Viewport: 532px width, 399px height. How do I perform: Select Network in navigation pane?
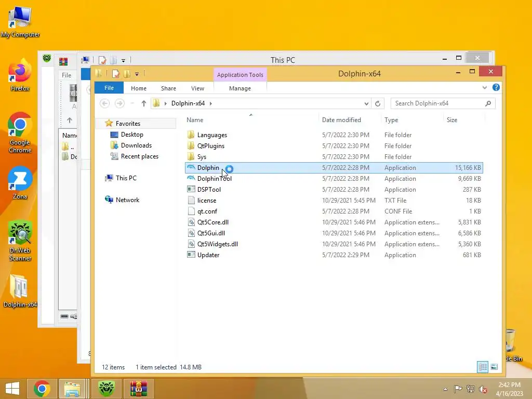(127, 200)
